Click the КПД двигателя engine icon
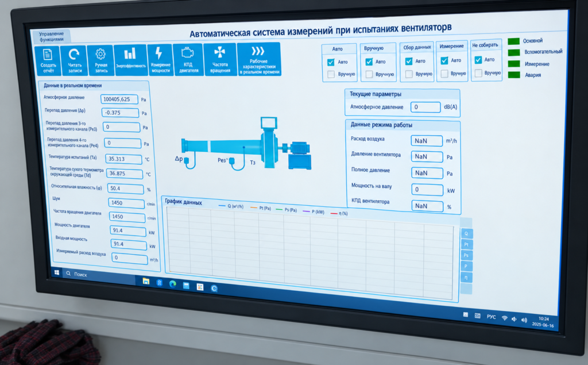This screenshot has height=365, width=588. pyautogui.click(x=188, y=59)
